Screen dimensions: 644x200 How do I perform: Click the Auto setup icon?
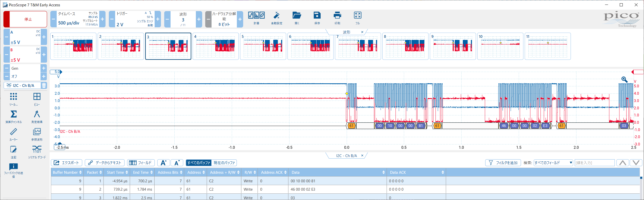pos(277,18)
